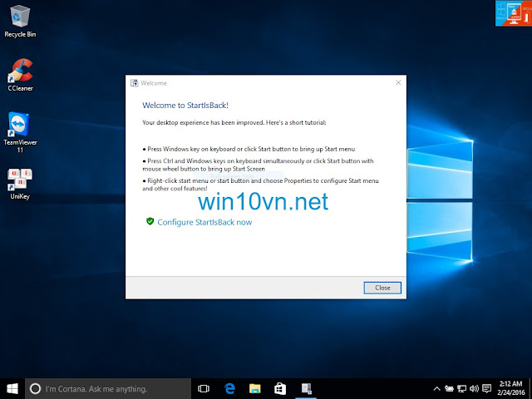Click the bullet text about Right-click start menu
This screenshot has height=399, width=532.
click(x=260, y=185)
